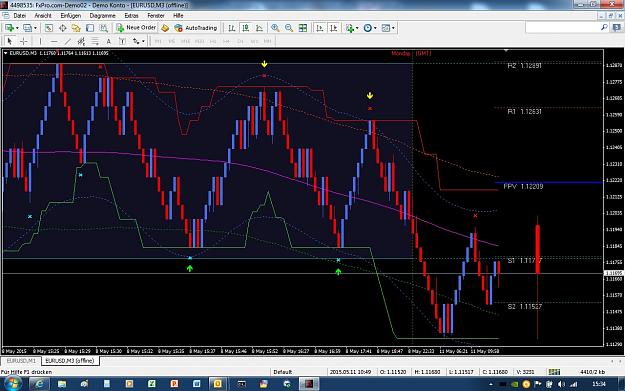Expand the indicators dropdown arrow
The width and height of the screenshot is (625, 391).
click(357, 28)
